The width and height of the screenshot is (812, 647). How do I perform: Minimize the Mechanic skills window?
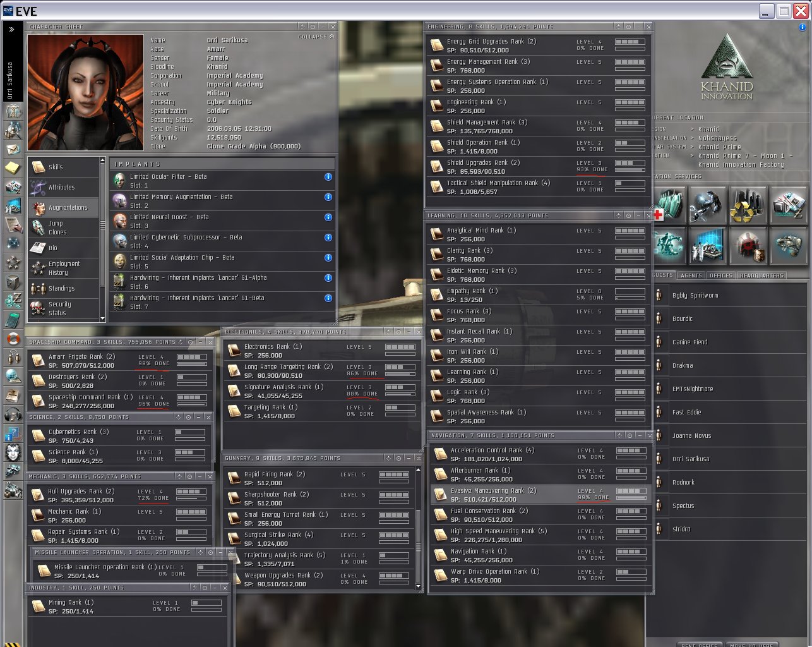(x=199, y=476)
